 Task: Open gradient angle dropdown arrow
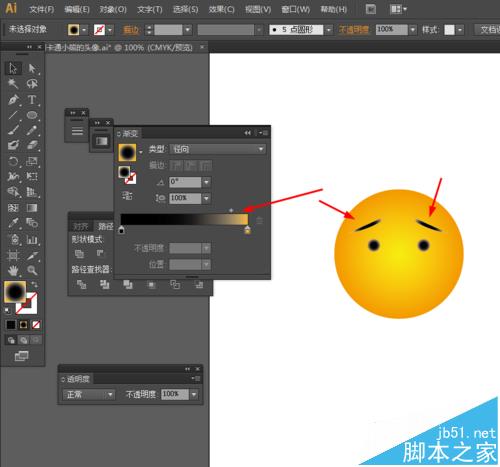pos(206,182)
